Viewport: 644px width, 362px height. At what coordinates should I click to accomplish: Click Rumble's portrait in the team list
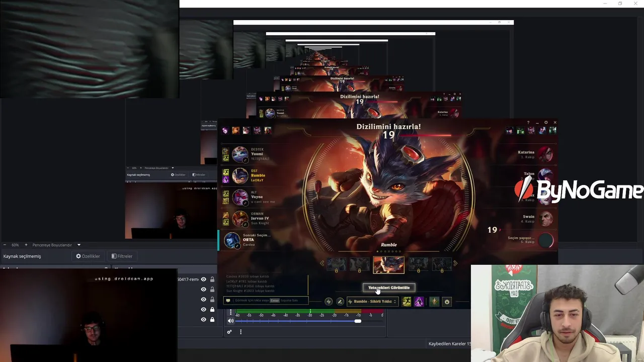[240, 175]
